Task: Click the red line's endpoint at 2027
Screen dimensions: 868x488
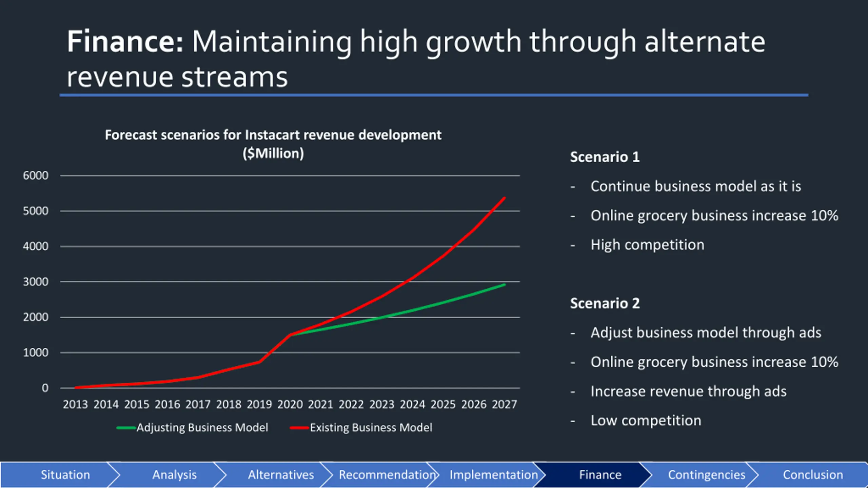Action: [x=505, y=198]
